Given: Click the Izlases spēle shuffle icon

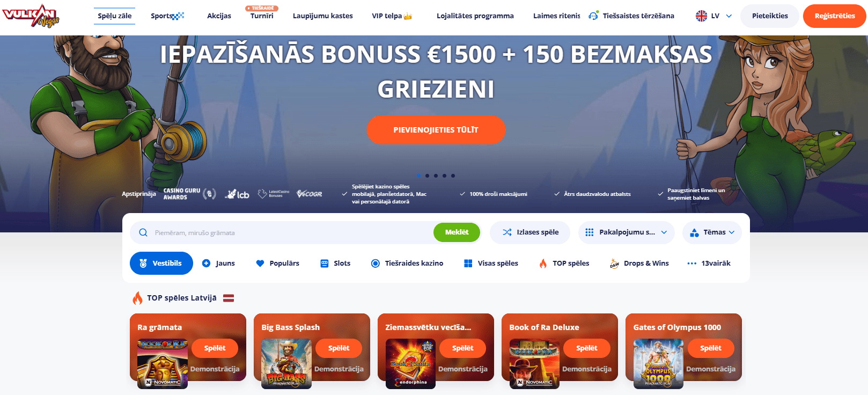Looking at the screenshot, I should coord(507,232).
